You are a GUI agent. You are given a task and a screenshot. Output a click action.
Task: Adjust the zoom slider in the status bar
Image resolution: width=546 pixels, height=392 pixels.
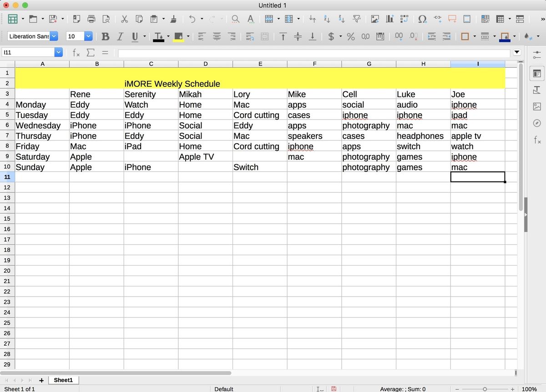tap(485, 389)
